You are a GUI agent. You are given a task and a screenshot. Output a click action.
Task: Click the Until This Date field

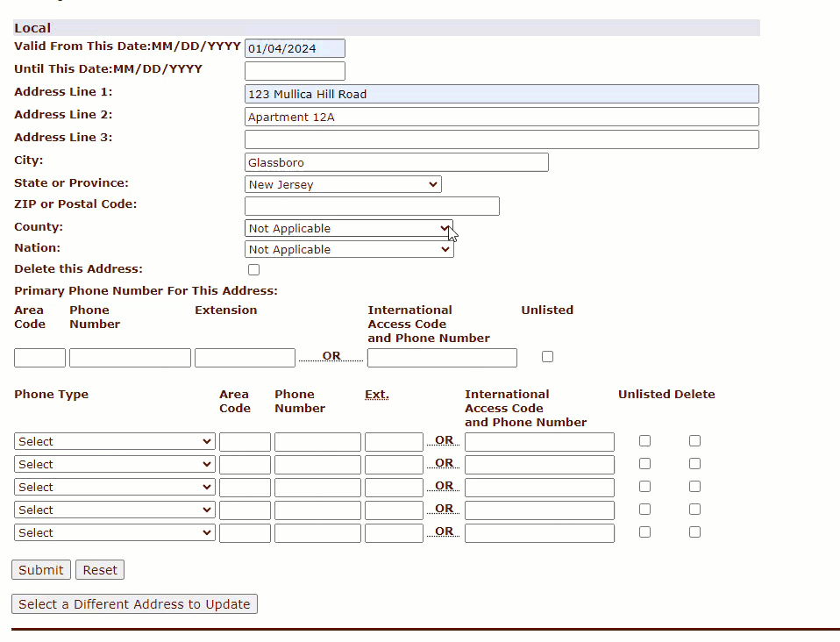[295, 71]
